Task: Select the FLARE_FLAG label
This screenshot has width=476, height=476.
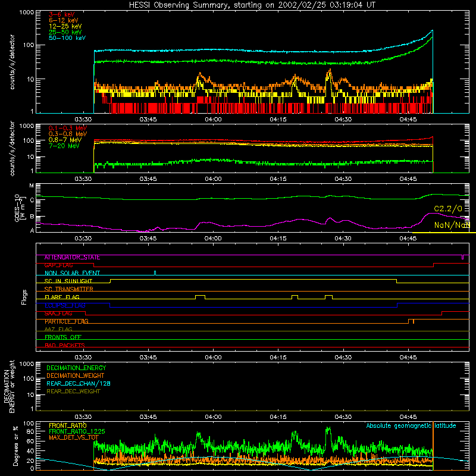Action: click(62, 297)
